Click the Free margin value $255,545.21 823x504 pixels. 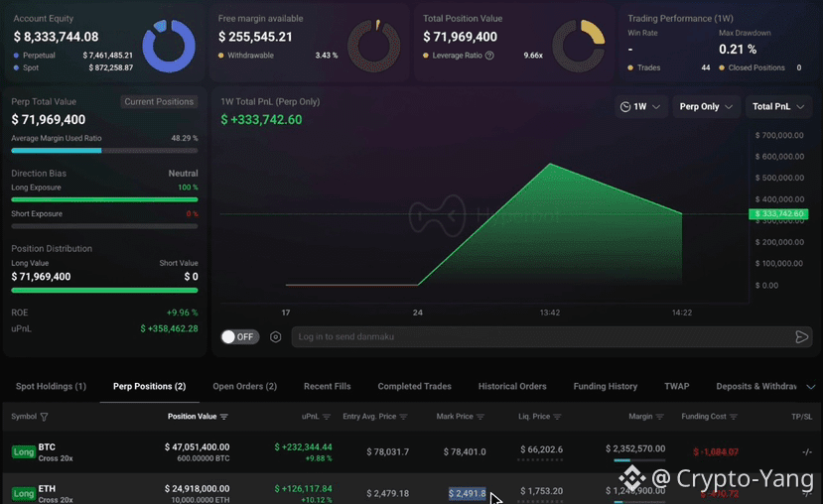[255, 37]
